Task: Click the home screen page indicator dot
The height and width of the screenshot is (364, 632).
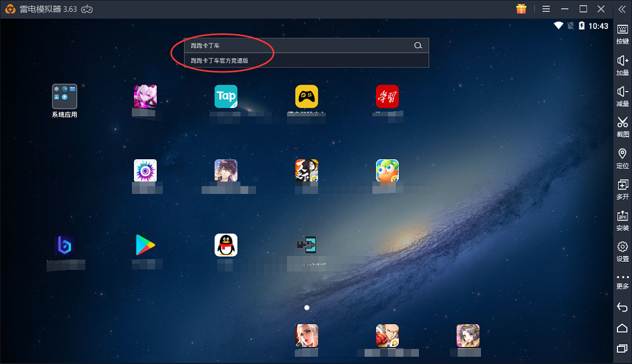Action: [307, 308]
